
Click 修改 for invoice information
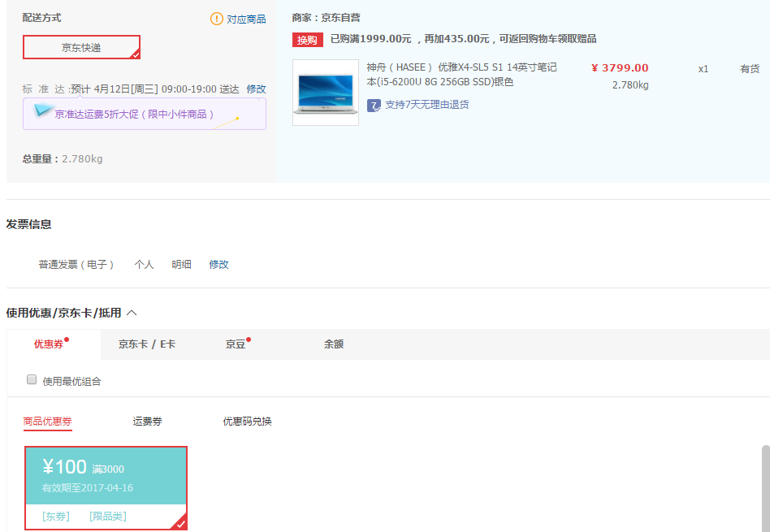(x=218, y=264)
